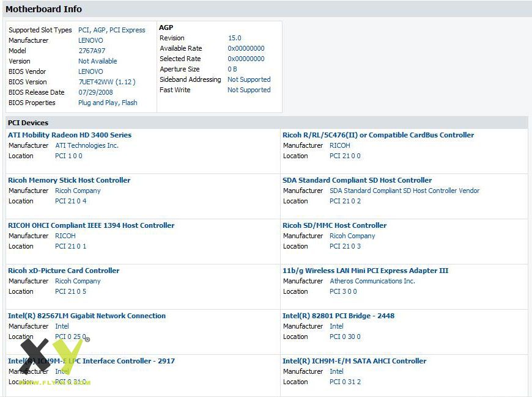Image resolution: width=532 pixels, height=397 pixels.
Task: Select manufacturer "Atheros Communications Inc."
Action: (x=372, y=281)
